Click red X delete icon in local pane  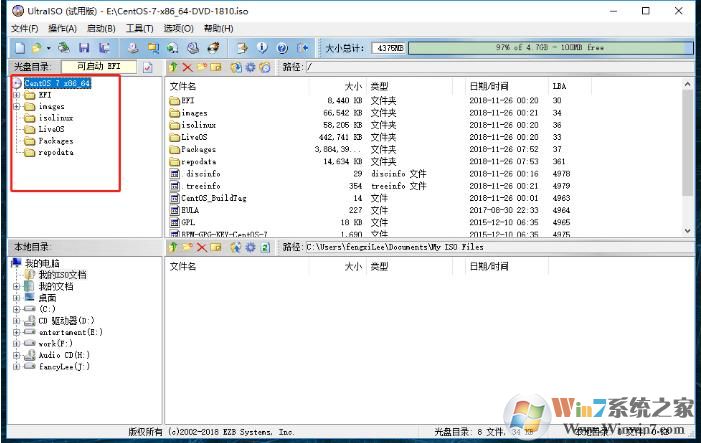coord(202,247)
